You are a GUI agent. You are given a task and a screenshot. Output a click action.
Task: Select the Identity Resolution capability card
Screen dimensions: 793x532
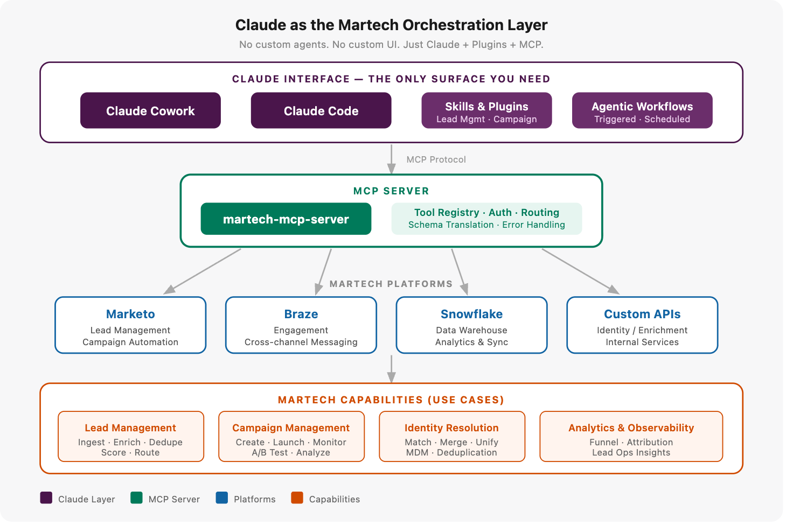(452, 437)
